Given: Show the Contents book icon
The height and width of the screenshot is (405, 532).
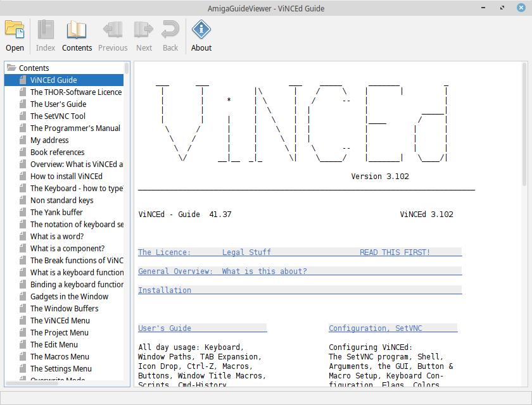Looking at the screenshot, I should 77,30.
